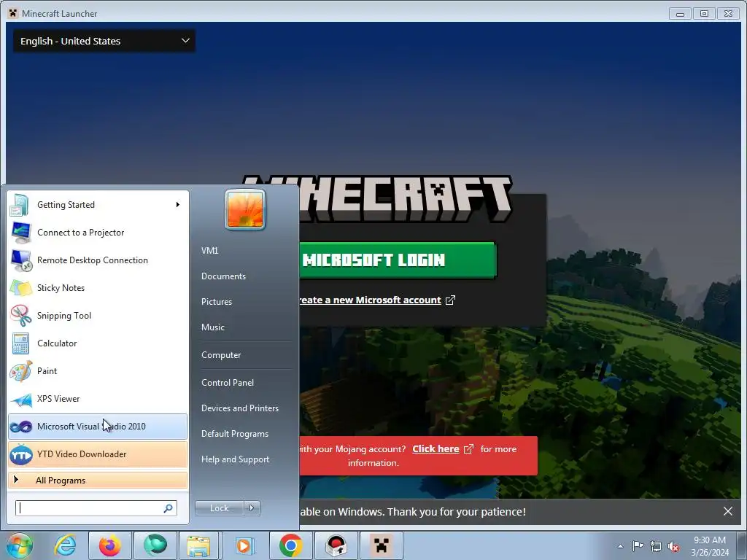Screen dimensions: 747x560
Task: Open Internet Explorer from the taskbar
Action: (65, 545)
